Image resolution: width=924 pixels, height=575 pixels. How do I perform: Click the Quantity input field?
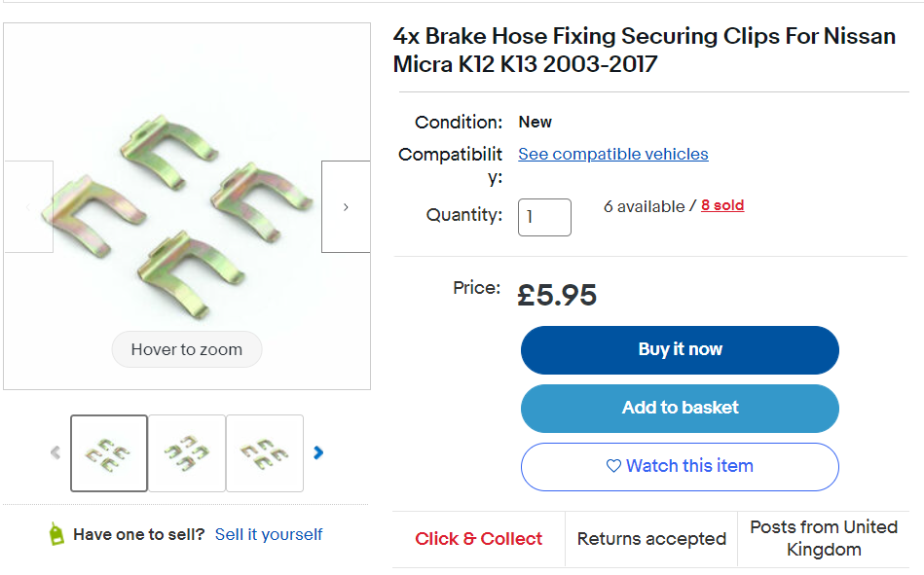tap(544, 217)
